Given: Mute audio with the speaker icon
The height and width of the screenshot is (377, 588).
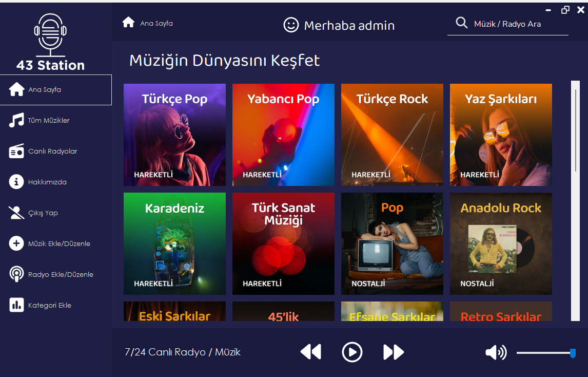Looking at the screenshot, I should [x=496, y=352].
